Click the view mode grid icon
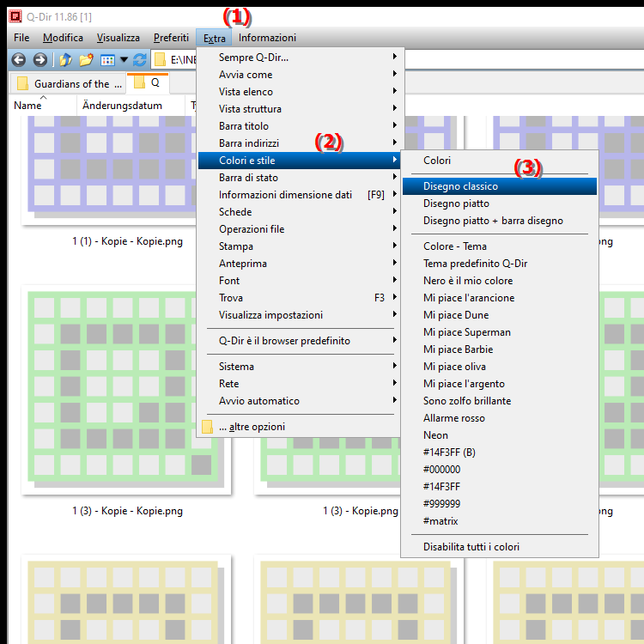Screen dimensions: 644x644 tap(107, 60)
